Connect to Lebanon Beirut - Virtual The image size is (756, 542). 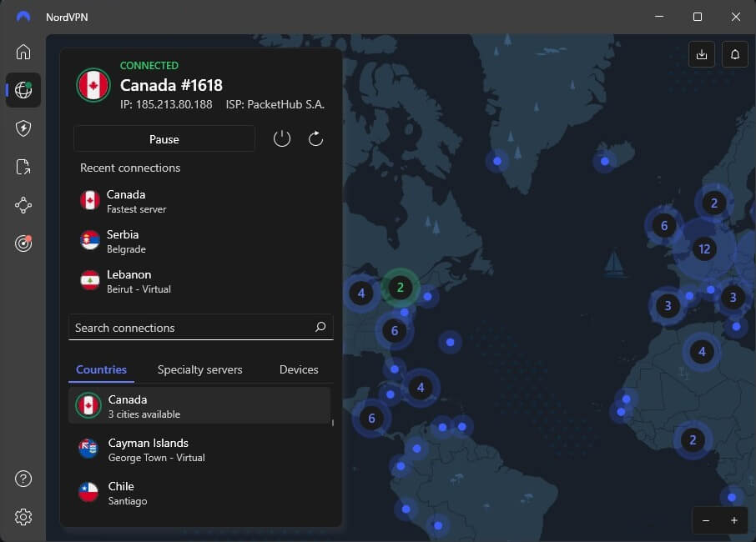pos(201,281)
